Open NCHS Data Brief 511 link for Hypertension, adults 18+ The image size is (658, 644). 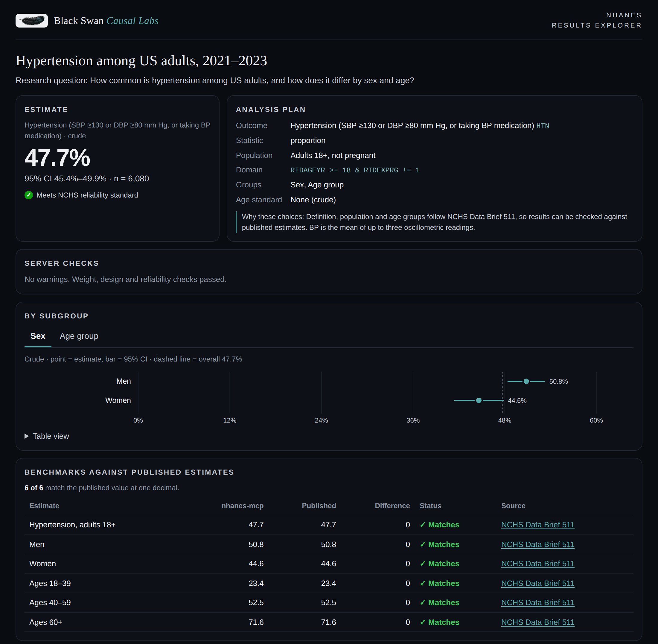(538, 525)
